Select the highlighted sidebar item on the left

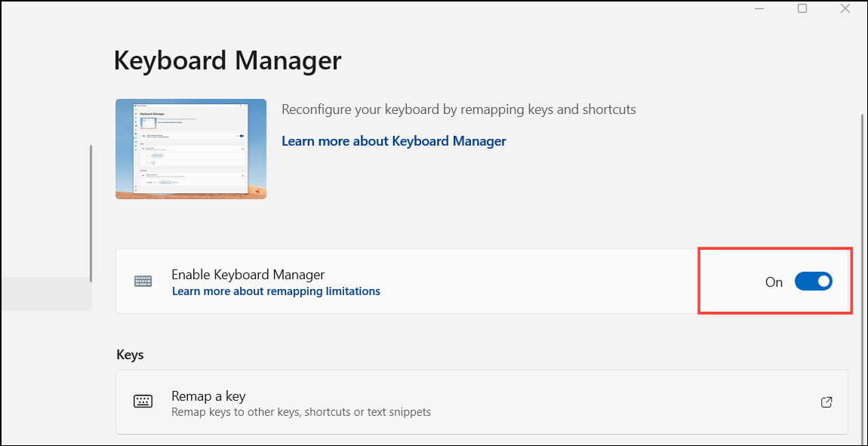click(46, 294)
